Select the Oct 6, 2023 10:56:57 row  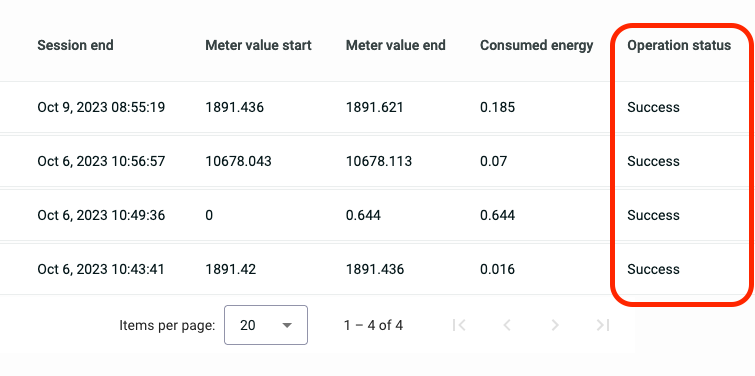coord(378,161)
